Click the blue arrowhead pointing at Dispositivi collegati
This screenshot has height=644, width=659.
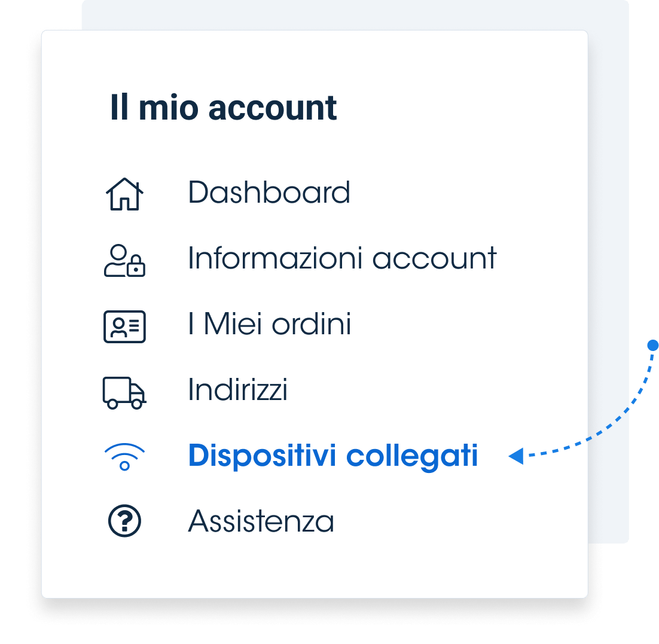coord(516,456)
